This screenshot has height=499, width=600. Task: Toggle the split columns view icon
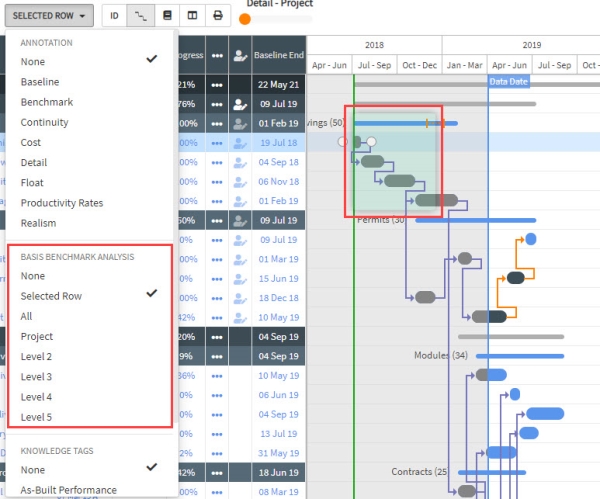(192, 16)
